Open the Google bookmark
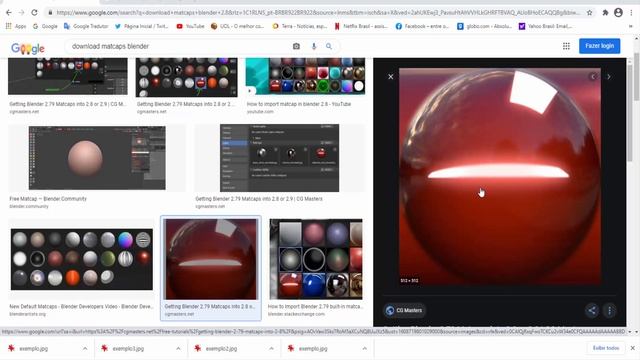 45,26
